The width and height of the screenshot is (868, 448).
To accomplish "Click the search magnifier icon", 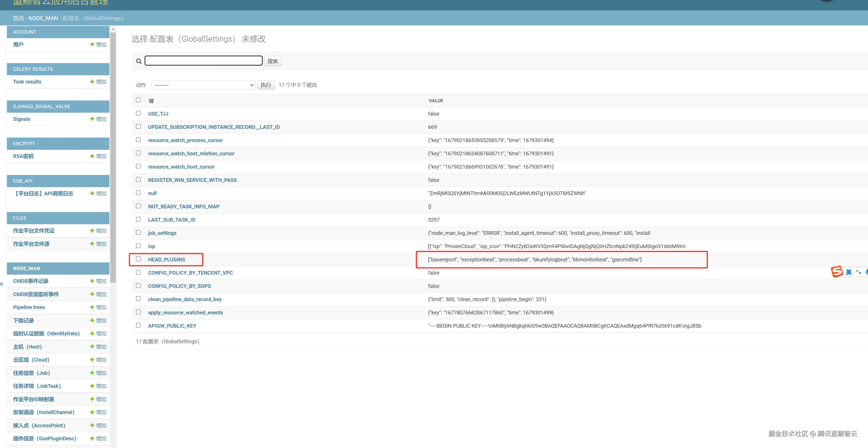I will (139, 61).
